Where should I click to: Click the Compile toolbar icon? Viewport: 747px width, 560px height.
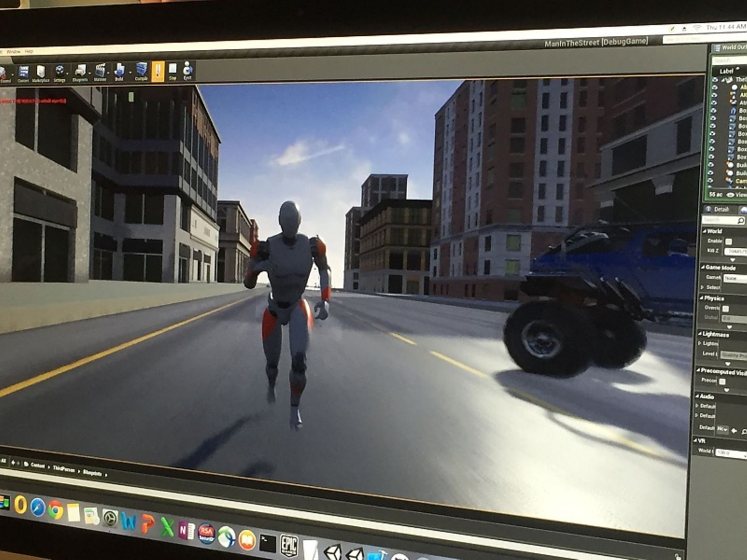[141, 72]
